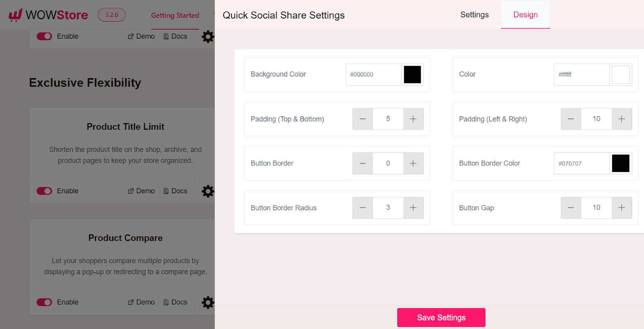The height and width of the screenshot is (329, 644).
Task: Increase the Button Border Radius
Action: (413, 208)
